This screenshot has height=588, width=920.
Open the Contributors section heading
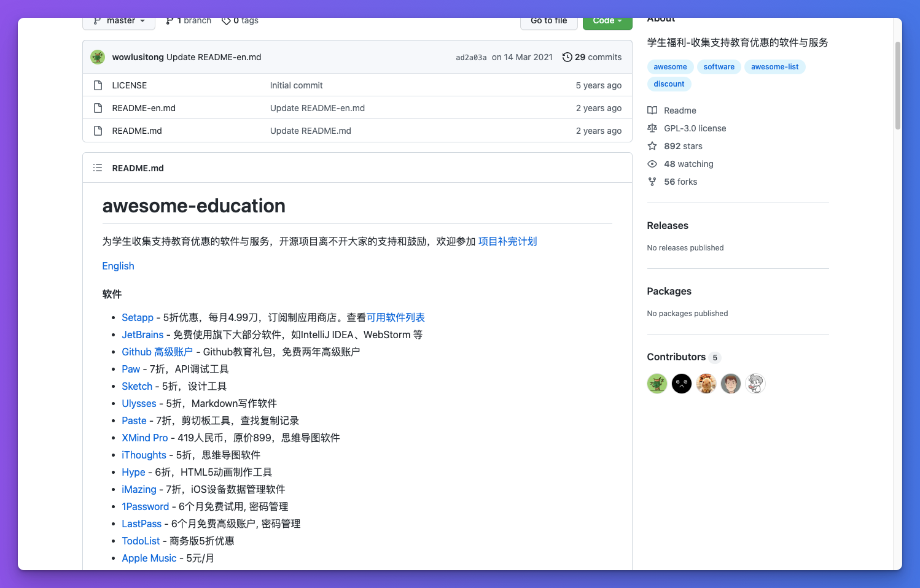tap(676, 357)
